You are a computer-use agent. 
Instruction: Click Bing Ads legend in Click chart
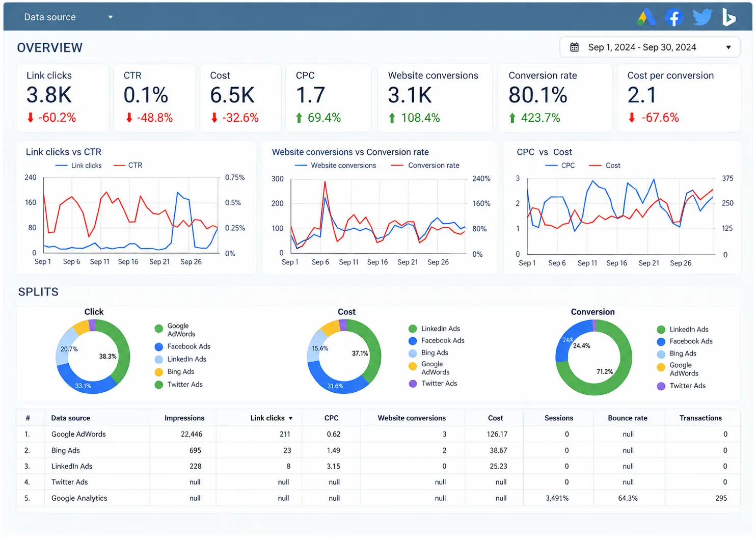[174, 372]
